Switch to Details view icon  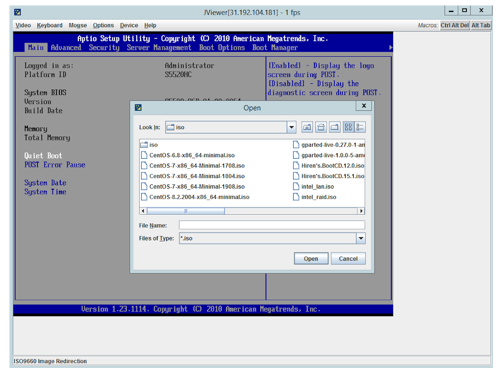click(360, 127)
